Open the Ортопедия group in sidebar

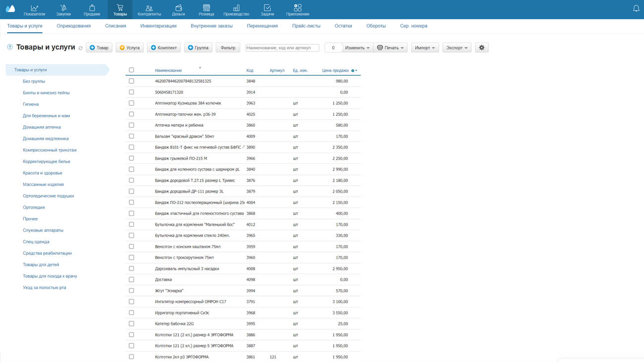34,207
